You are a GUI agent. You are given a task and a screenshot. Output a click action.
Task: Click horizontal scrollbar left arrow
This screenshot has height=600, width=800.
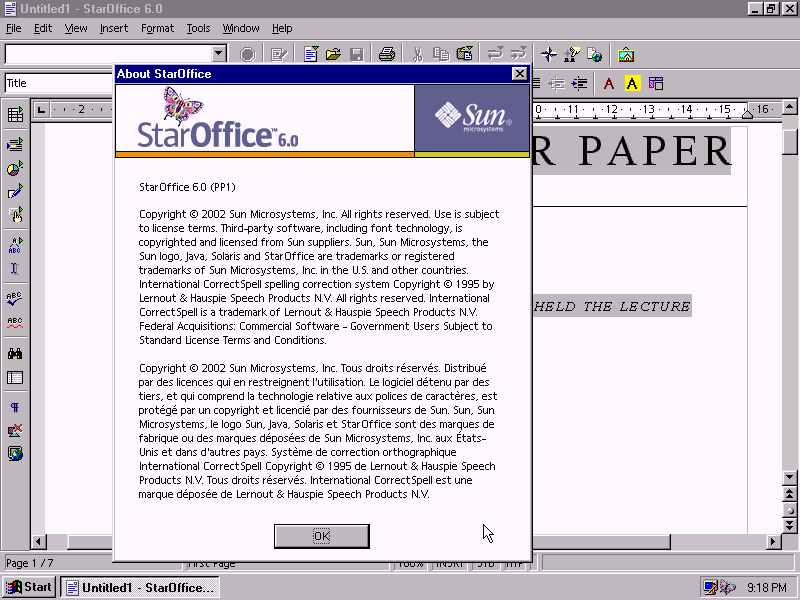pos(39,541)
